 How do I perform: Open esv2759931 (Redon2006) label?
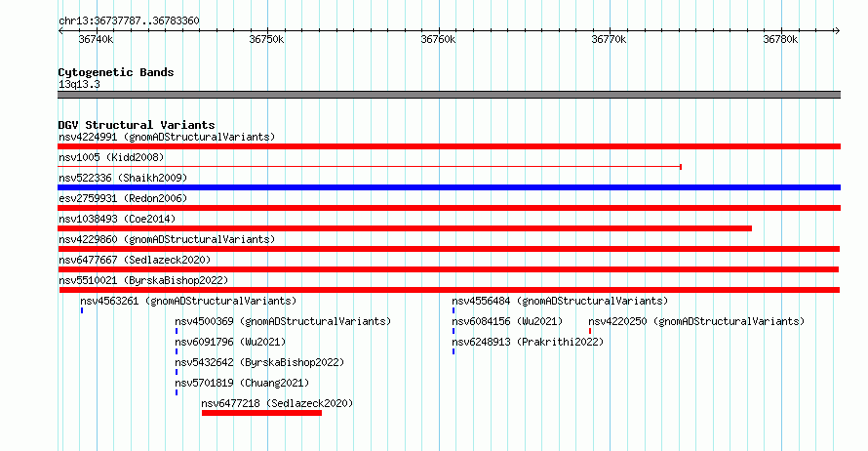pos(123,198)
